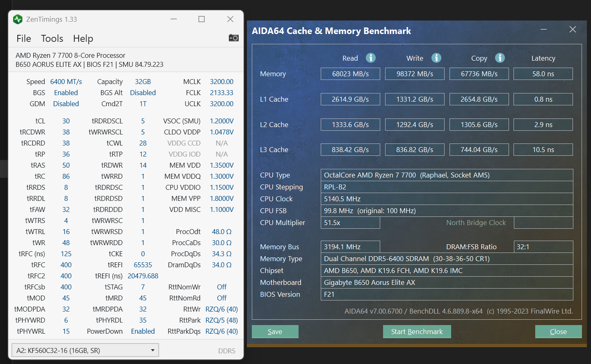Click the Save button in AIDA64

pyautogui.click(x=275, y=332)
